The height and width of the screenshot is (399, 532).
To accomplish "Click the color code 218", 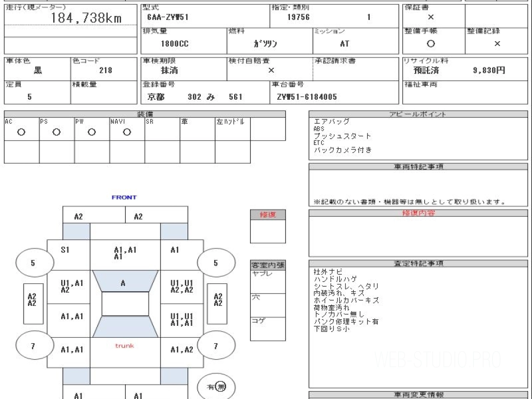I will pyautogui.click(x=106, y=70).
